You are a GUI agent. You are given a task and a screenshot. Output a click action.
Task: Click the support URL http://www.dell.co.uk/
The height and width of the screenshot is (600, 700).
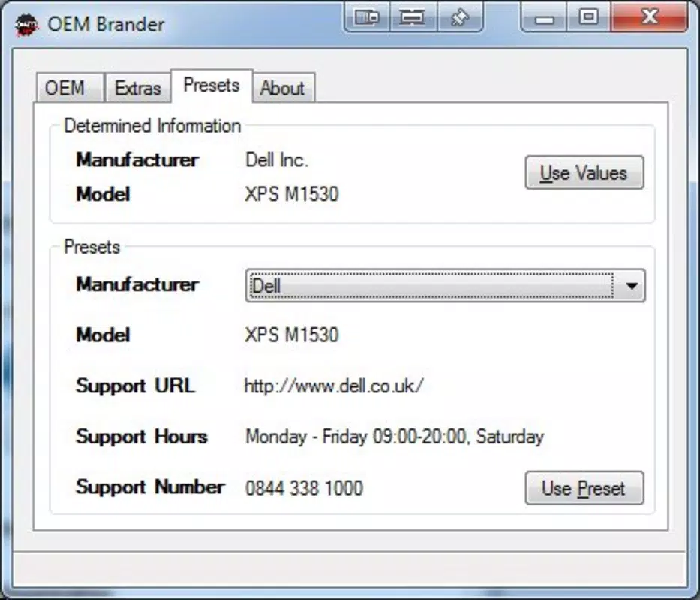click(x=334, y=385)
